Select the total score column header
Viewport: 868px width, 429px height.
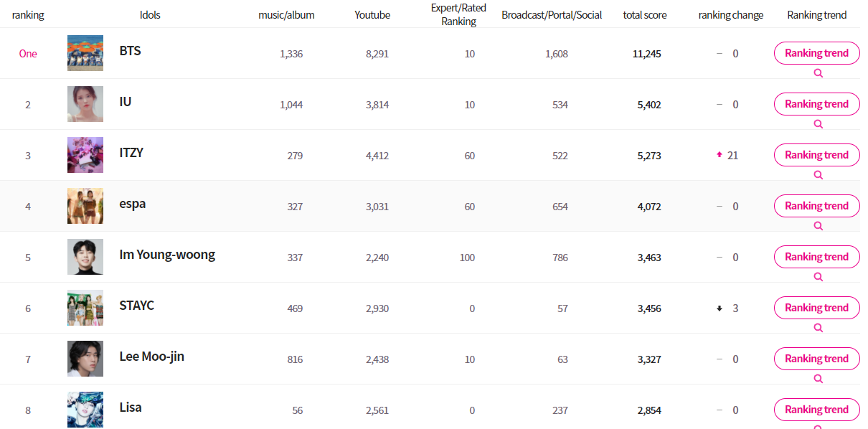point(644,15)
